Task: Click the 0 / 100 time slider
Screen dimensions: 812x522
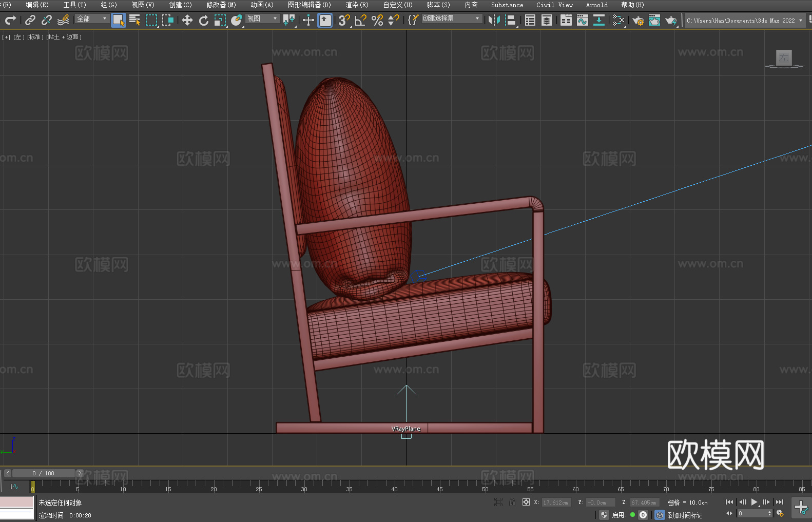Action: pyautogui.click(x=44, y=473)
